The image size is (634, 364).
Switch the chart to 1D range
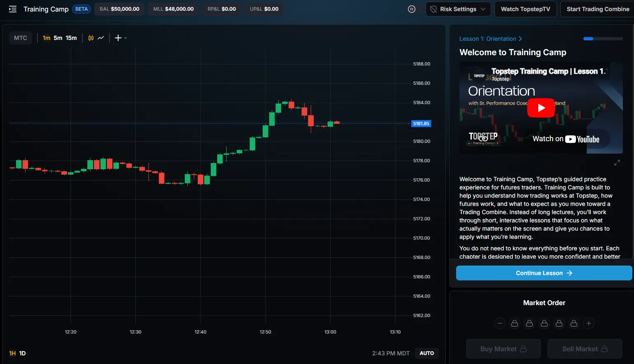pyautogui.click(x=22, y=353)
